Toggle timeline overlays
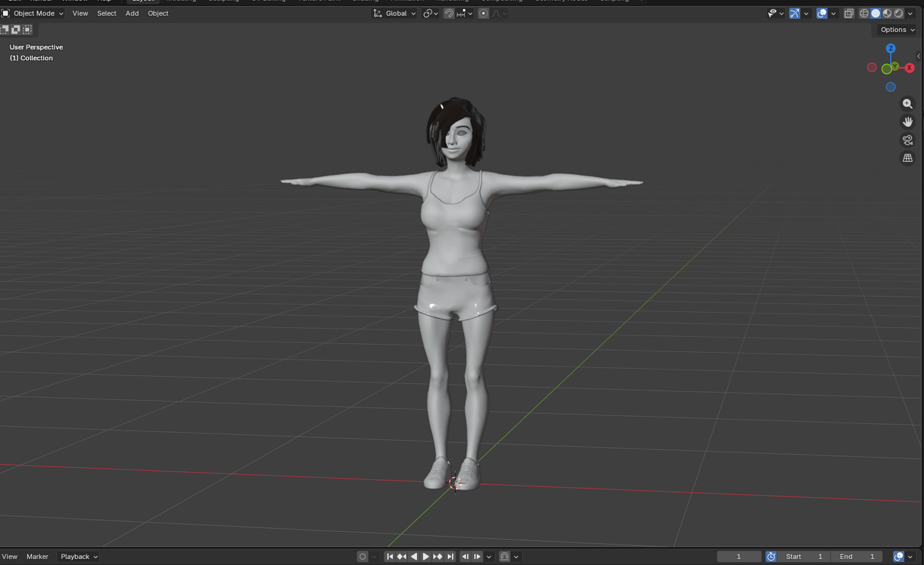 898,556
